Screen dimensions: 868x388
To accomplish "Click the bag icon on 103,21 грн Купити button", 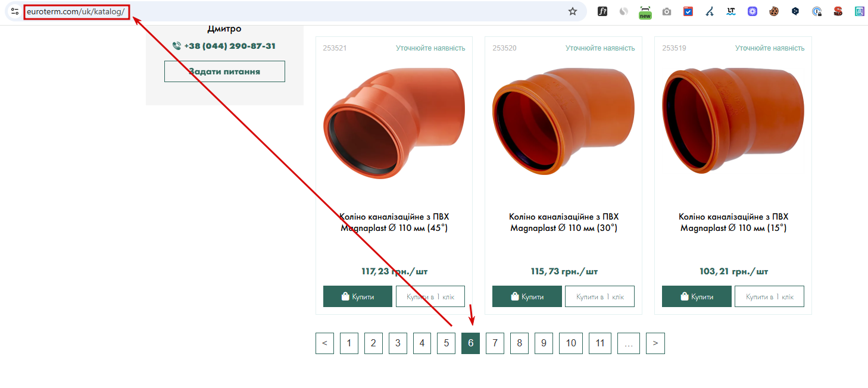I will [685, 296].
